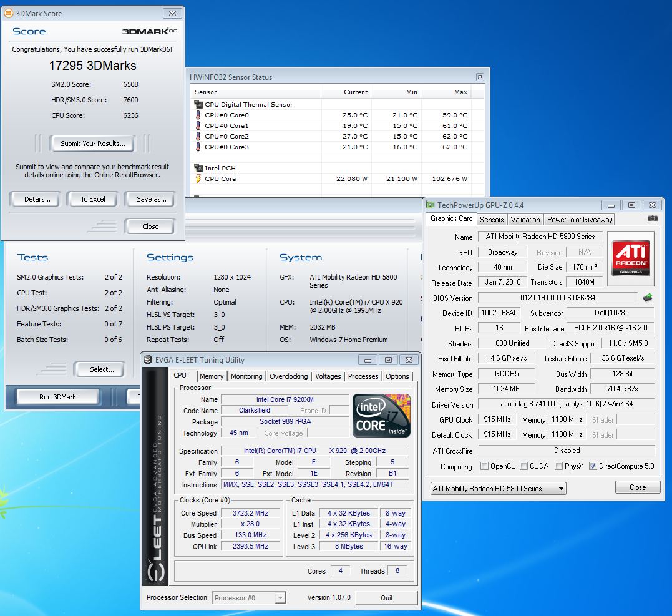Click the thermometer icon for CPU#0 Core0

(198, 115)
